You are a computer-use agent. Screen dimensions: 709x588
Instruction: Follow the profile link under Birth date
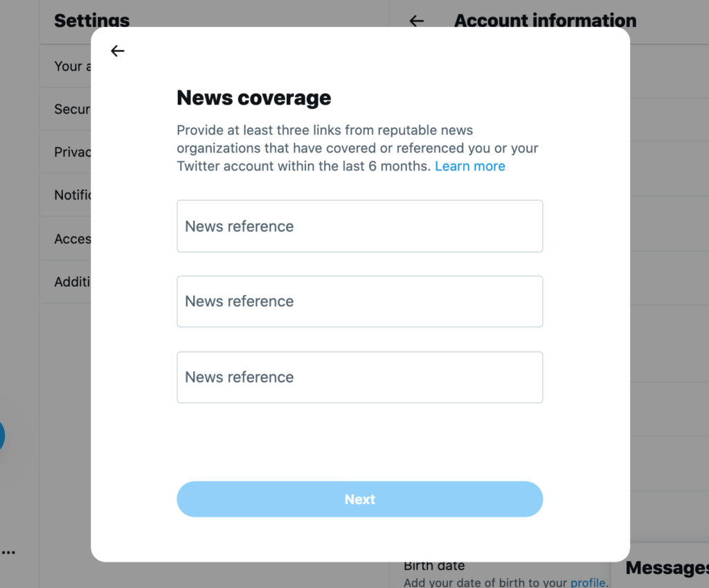pos(588,582)
